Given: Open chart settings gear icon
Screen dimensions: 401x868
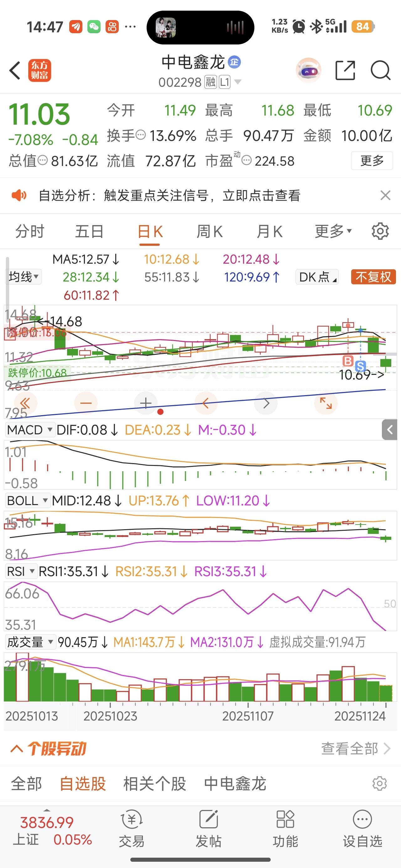Looking at the screenshot, I should (x=380, y=231).
